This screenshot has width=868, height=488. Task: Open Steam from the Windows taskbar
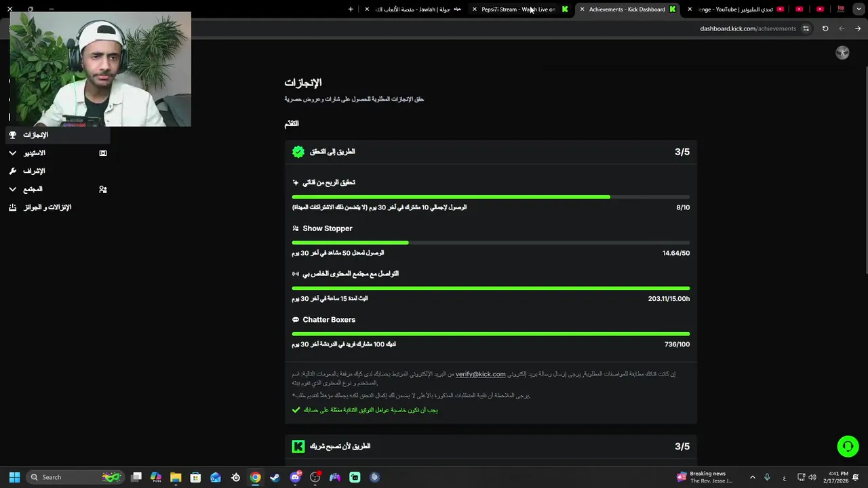(x=275, y=477)
